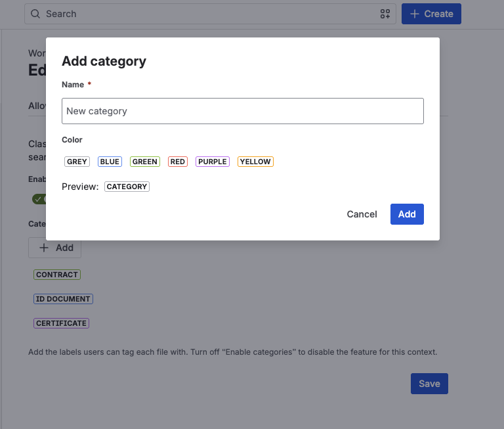Click the background Add category button
504x429 pixels.
54,248
